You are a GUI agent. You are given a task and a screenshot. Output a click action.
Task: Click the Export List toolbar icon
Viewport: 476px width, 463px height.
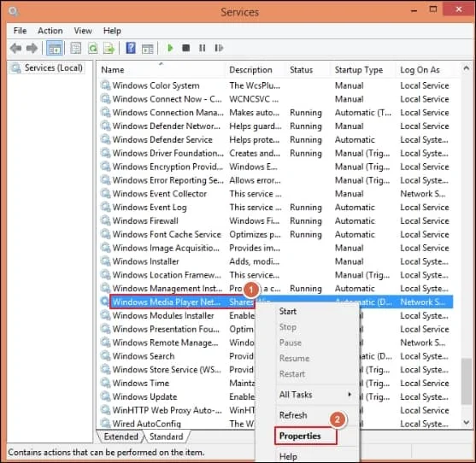[109, 48]
